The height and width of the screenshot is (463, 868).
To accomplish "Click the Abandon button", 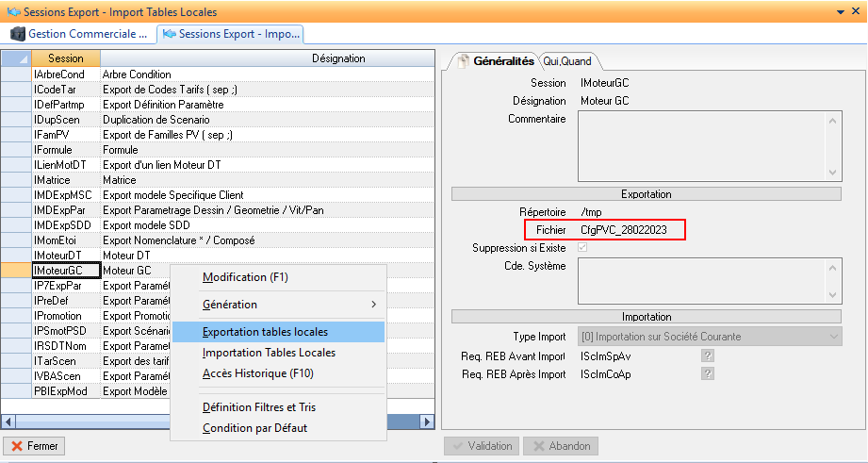I will coord(560,446).
